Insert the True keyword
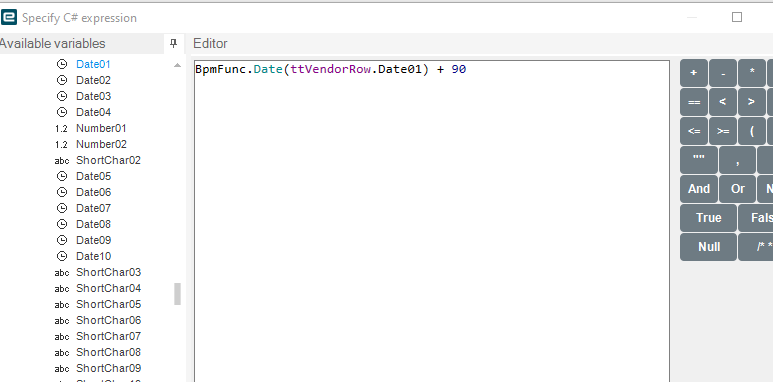Image resolution: width=773 pixels, height=382 pixels. coord(708,218)
